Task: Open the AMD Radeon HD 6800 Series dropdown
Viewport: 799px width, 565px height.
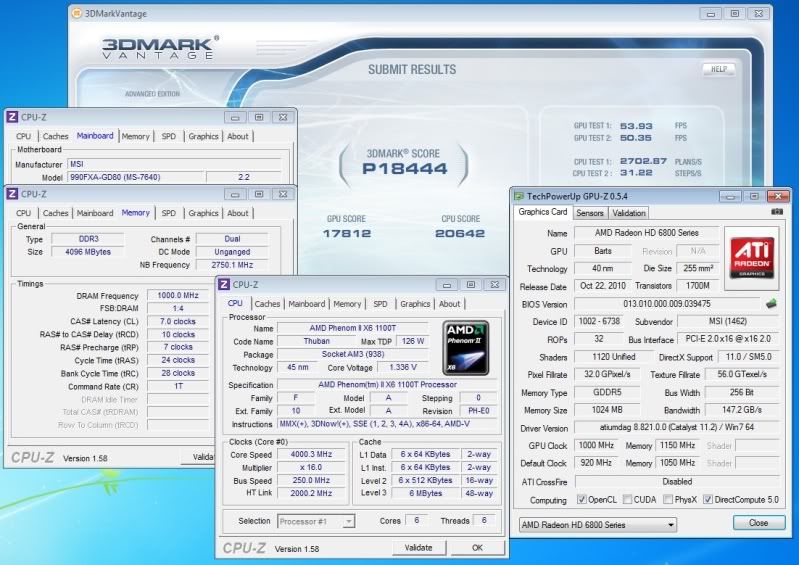Action: click(598, 525)
